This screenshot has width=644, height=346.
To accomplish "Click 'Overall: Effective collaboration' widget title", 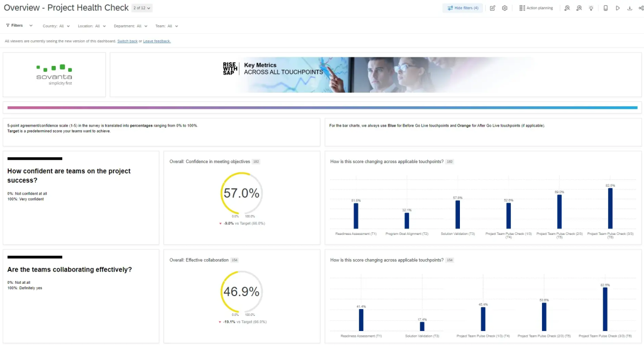I will [199, 260].
